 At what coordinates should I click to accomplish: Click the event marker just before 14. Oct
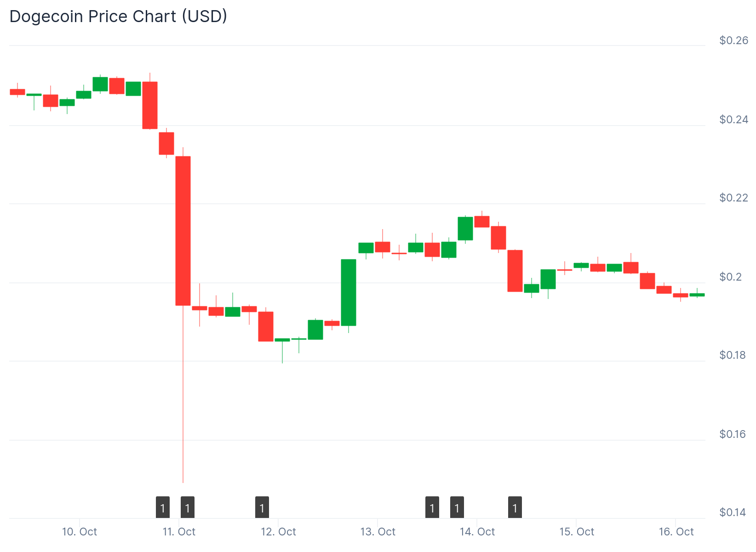click(457, 508)
